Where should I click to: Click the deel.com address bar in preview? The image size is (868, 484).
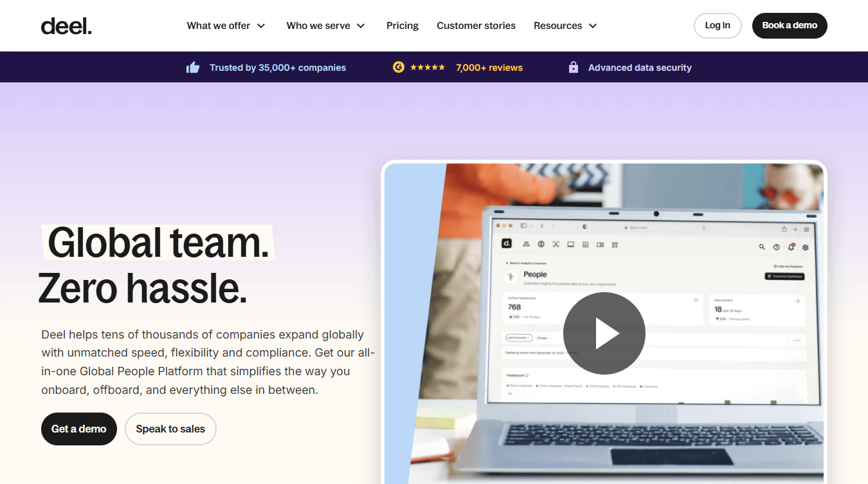click(x=649, y=227)
